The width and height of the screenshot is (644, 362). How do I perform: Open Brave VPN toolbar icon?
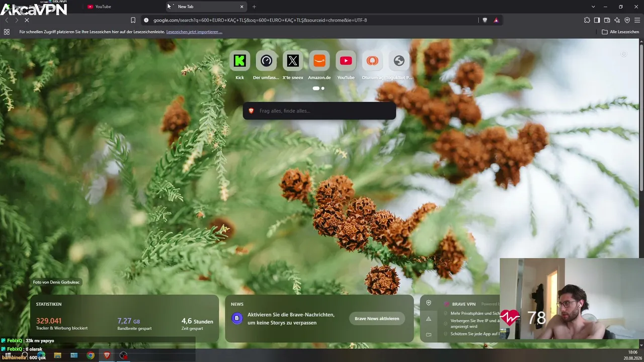click(627, 20)
